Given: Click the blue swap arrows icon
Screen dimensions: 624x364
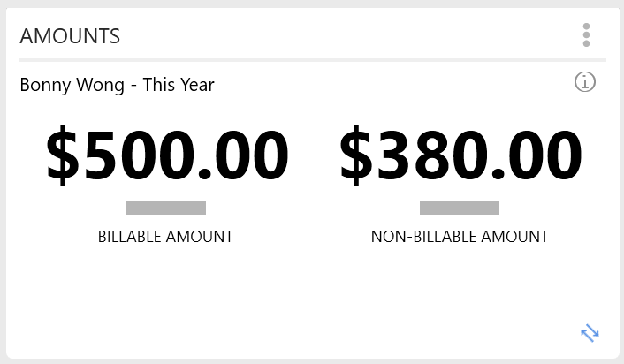Looking at the screenshot, I should 590,333.
